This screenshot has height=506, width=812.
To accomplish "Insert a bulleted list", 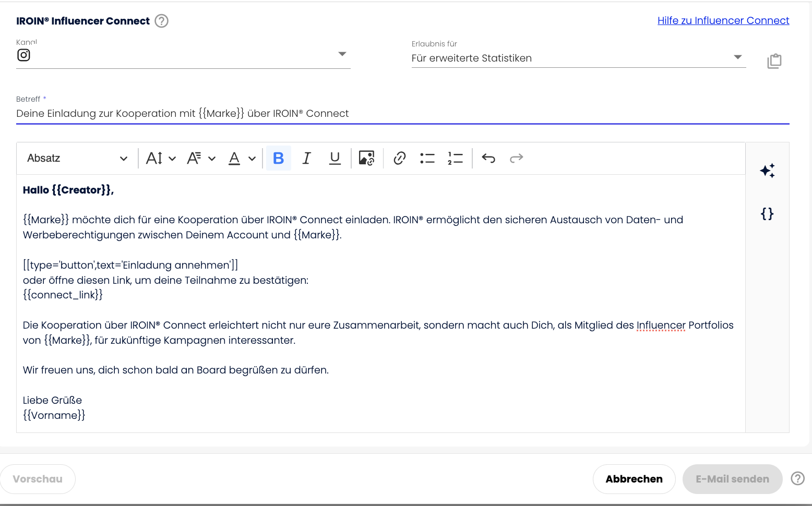I will click(427, 158).
